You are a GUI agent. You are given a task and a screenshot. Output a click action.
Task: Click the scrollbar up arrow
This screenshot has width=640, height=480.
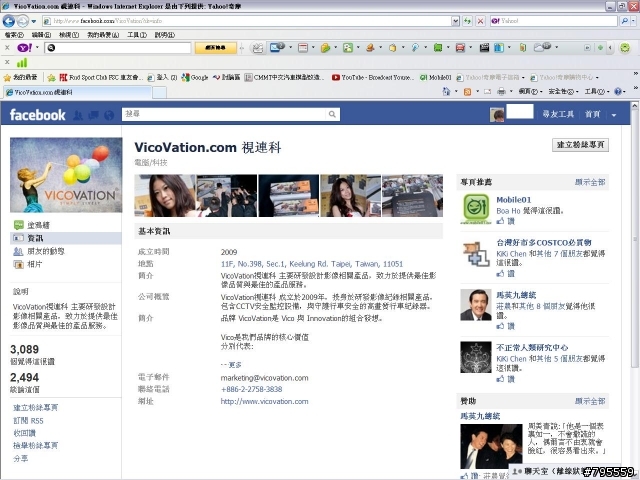point(635,105)
